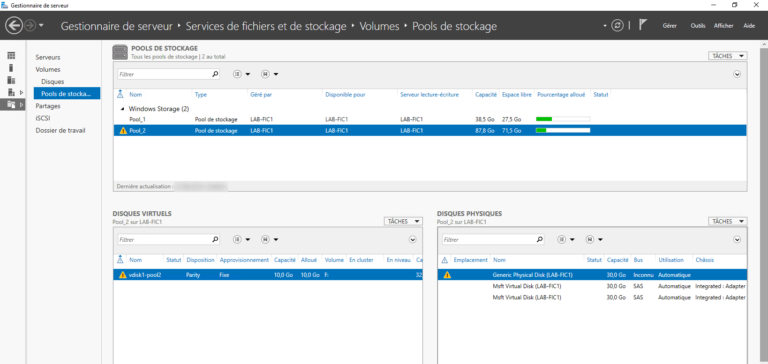Viewport: 768px width, 364px height.
Task: Click the warning icon next to vdisk1-pool2
Action: click(122, 275)
